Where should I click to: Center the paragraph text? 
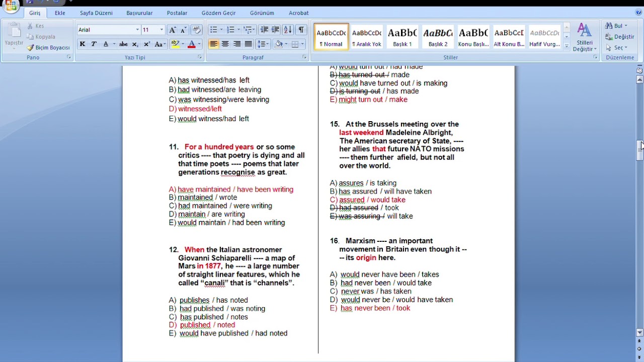[x=225, y=44]
